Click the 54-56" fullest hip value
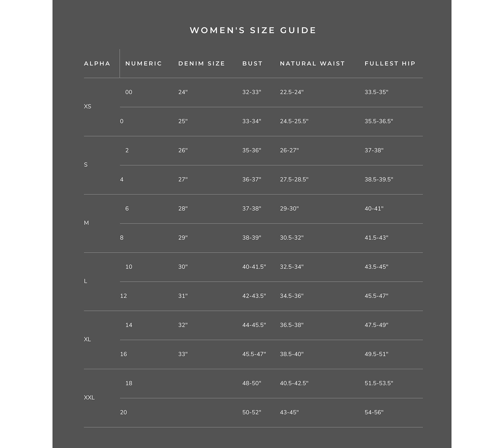The image size is (504, 448). tap(374, 412)
